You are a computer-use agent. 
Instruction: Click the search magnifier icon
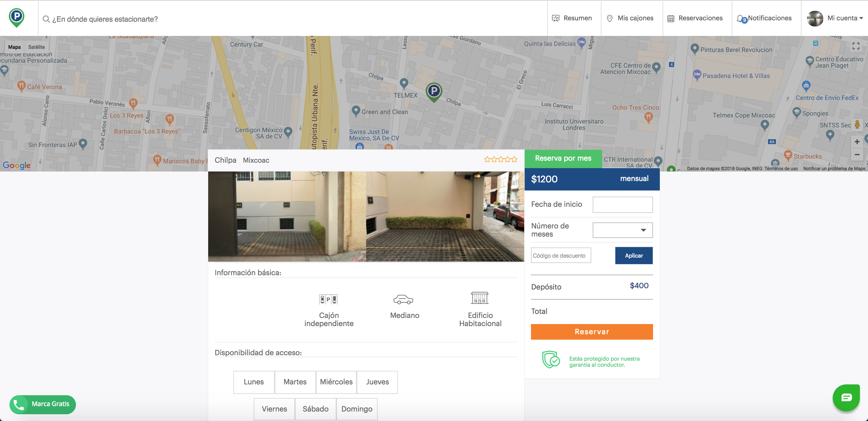pos(45,19)
